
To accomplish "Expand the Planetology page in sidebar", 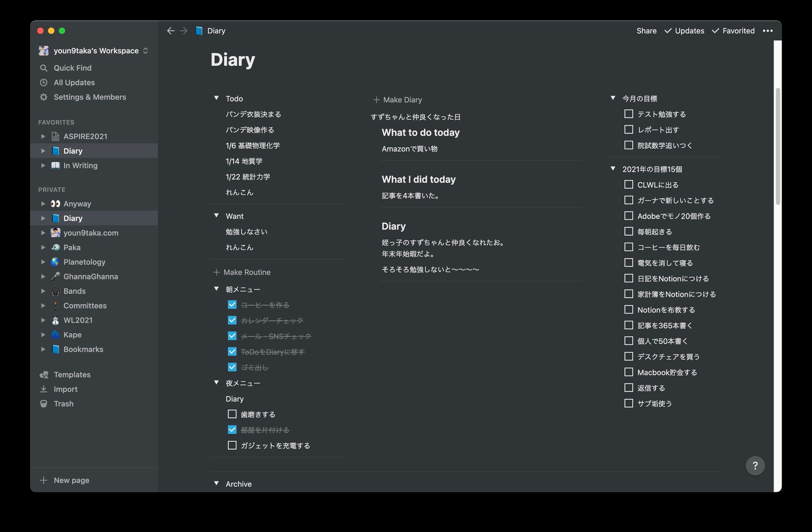I will pyautogui.click(x=43, y=262).
